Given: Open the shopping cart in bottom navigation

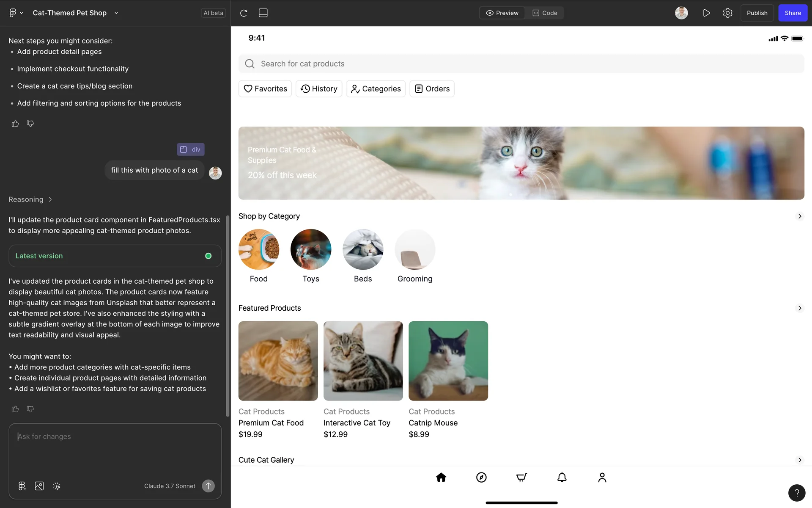Looking at the screenshot, I should click(521, 478).
